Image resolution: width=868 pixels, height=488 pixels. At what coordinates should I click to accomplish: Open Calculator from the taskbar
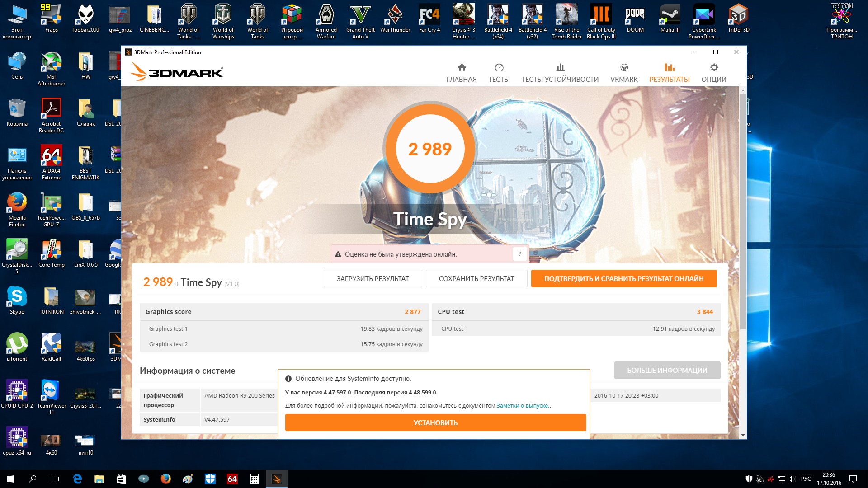(x=255, y=479)
